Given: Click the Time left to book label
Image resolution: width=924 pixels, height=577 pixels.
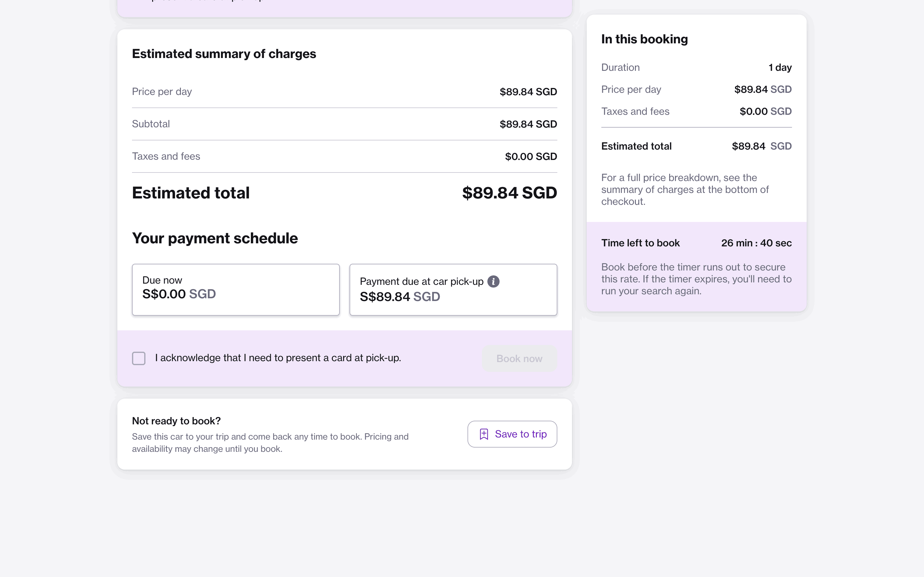Looking at the screenshot, I should click(x=640, y=243).
